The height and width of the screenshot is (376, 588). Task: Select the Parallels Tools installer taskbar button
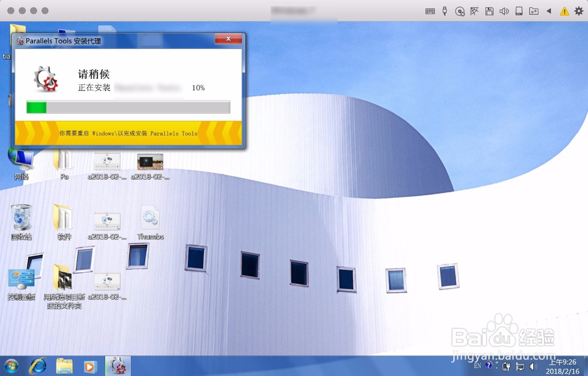pos(118,366)
